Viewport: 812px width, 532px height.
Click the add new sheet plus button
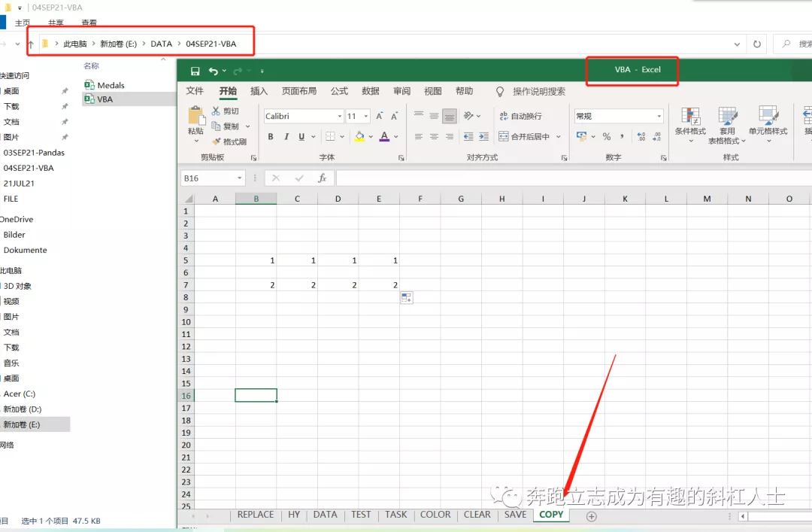(x=592, y=516)
